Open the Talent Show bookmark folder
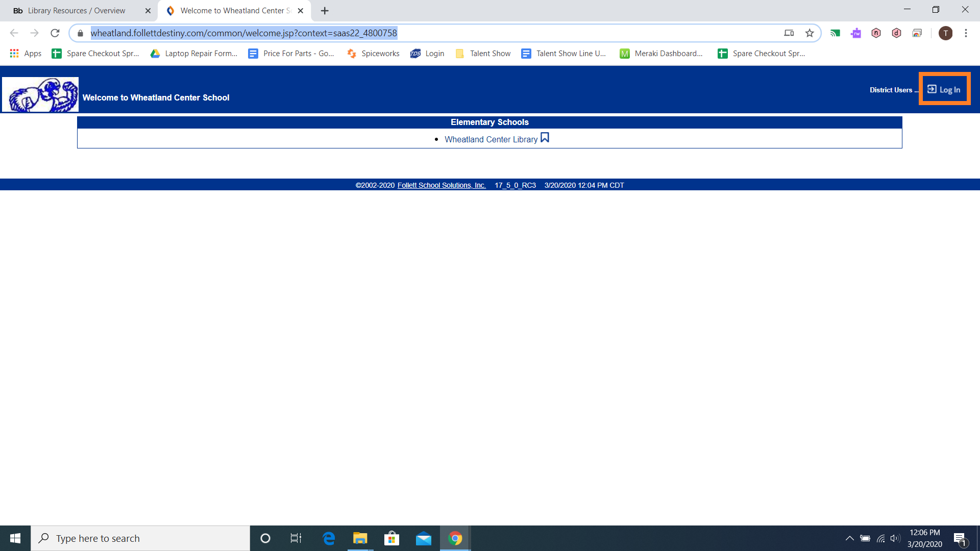Viewport: 980px width, 551px height. (x=483, y=54)
